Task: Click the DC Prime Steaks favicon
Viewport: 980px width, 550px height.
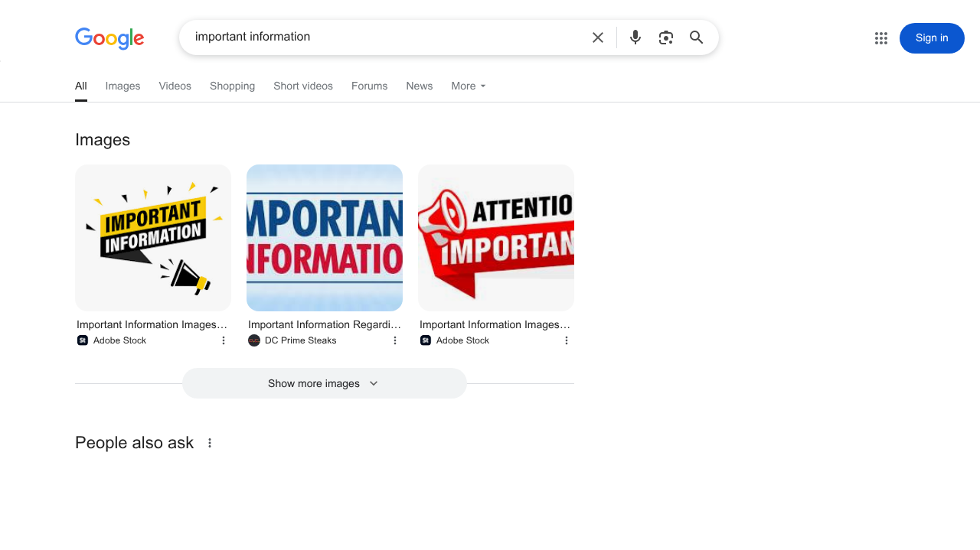Action: [254, 340]
